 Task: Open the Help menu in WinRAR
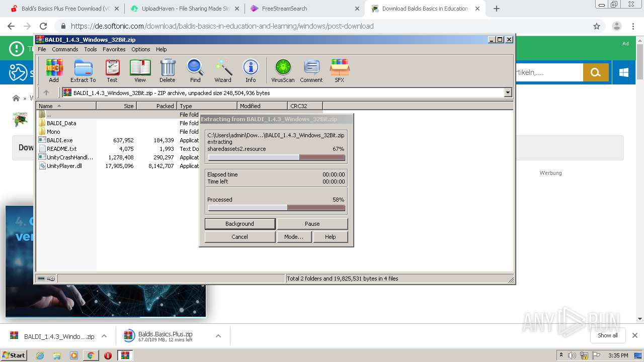coord(161,49)
